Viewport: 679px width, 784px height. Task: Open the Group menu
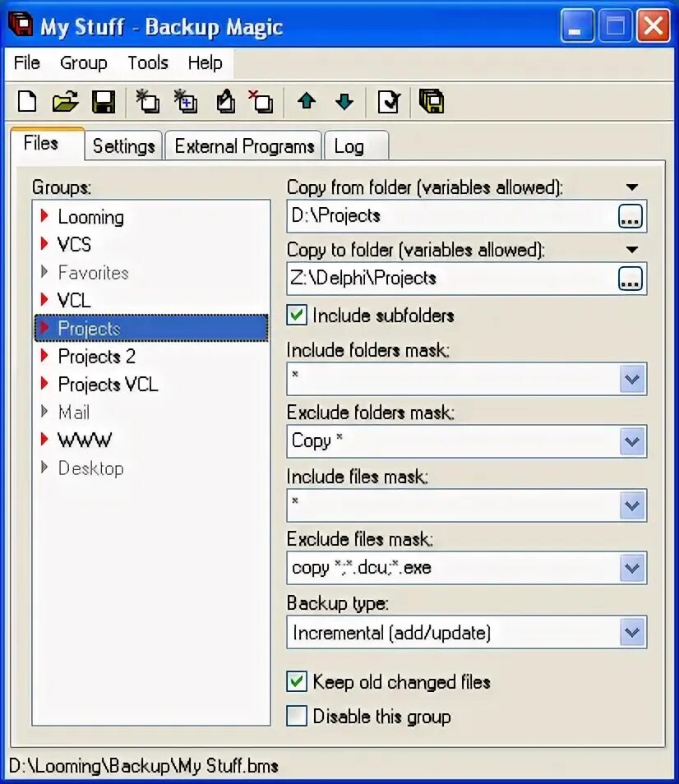84,63
